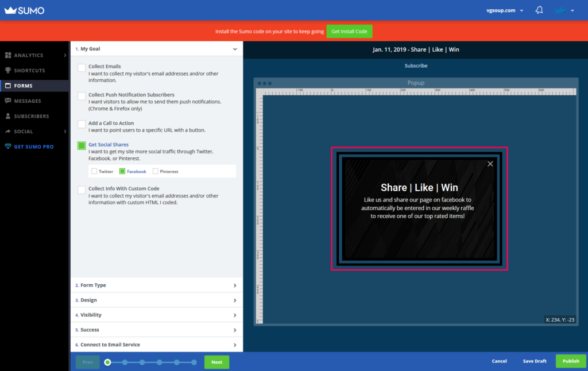Expand the Visibility section
Screen dimensions: 588x371
pos(156,315)
